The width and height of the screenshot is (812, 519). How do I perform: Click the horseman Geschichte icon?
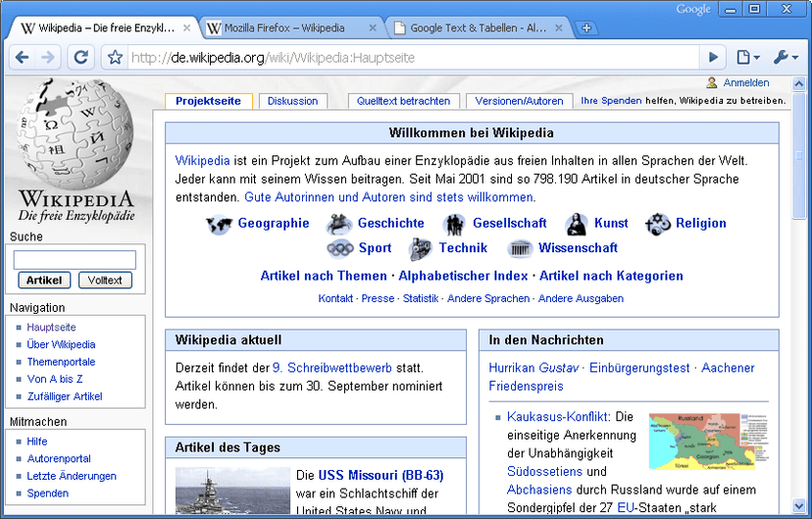click(x=339, y=225)
